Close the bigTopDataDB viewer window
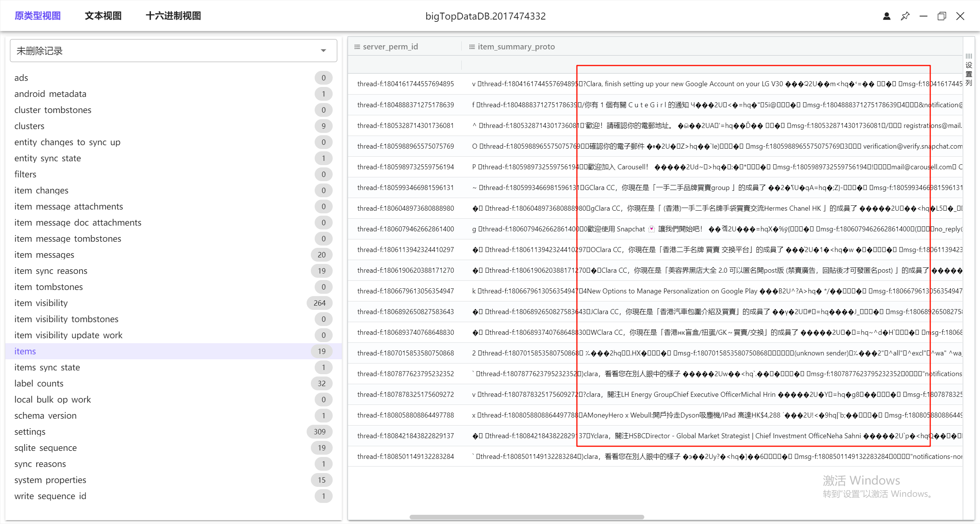Viewport: 980px width, 524px height. tap(960, 16)
